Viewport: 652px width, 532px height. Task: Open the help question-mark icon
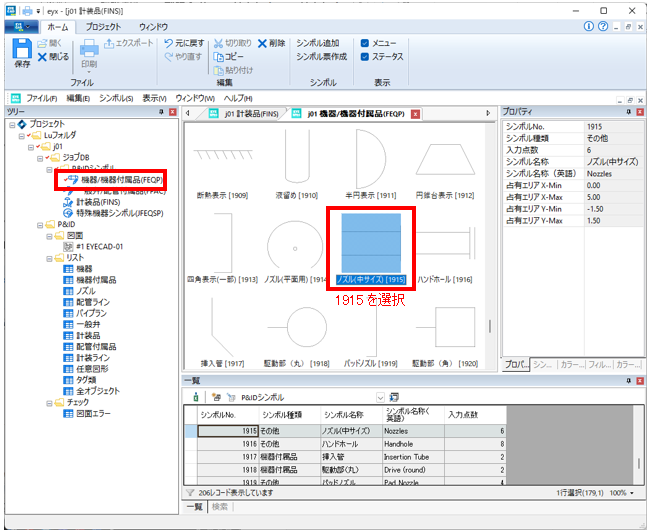click(603, 27)
